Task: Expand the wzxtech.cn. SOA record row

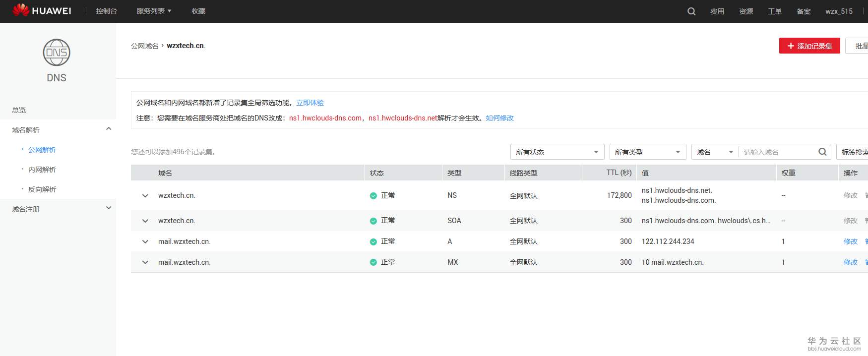Action: pyautogui.click(x=145, y=221)
